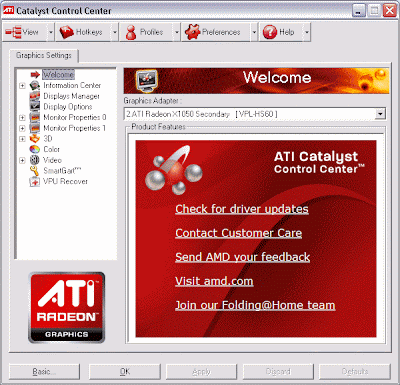The width and height of the screenshot is (400, 385).
Task: Click the Displays Manager icon
Action: (x=35, y=96)
